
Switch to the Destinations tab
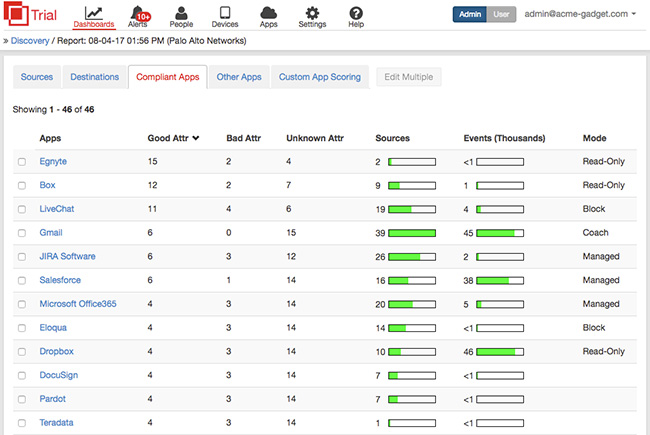pos(94,77)
